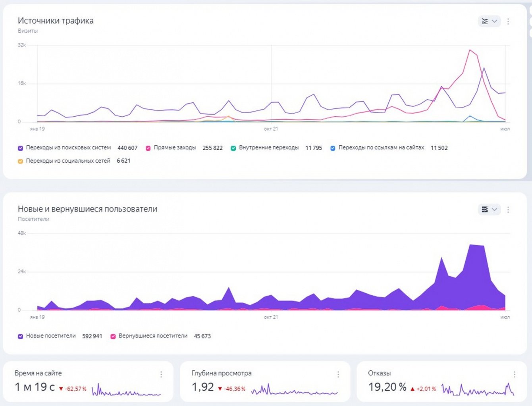Hide Новые посетители series in chart
The height and width of the screenshot is (406, 532).
click(21, 336)
